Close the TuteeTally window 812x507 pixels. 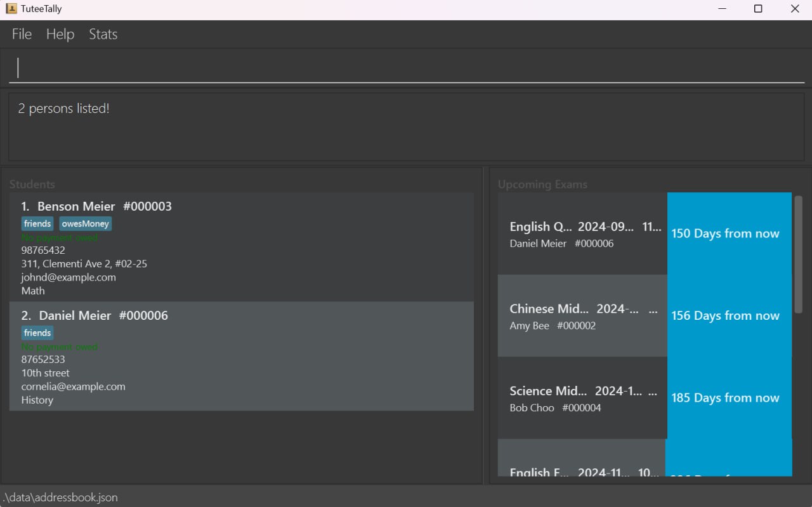point(794,9)
